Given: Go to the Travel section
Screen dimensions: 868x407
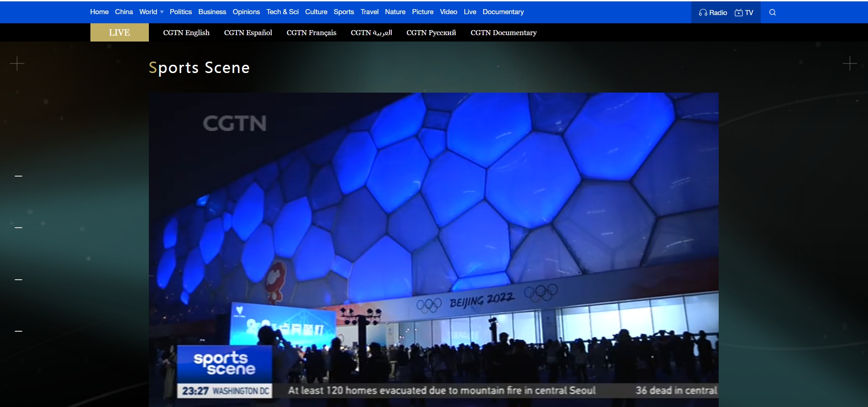Looking at the screenshot, I should pyautogui.click(x=369, y=12).
